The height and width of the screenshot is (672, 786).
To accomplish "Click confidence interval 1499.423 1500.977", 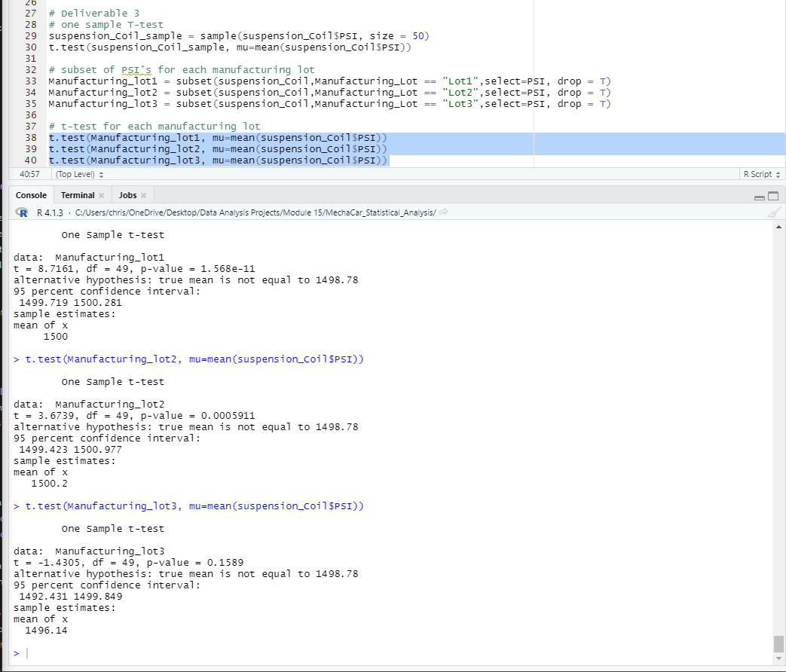I will tap(70, 450).
